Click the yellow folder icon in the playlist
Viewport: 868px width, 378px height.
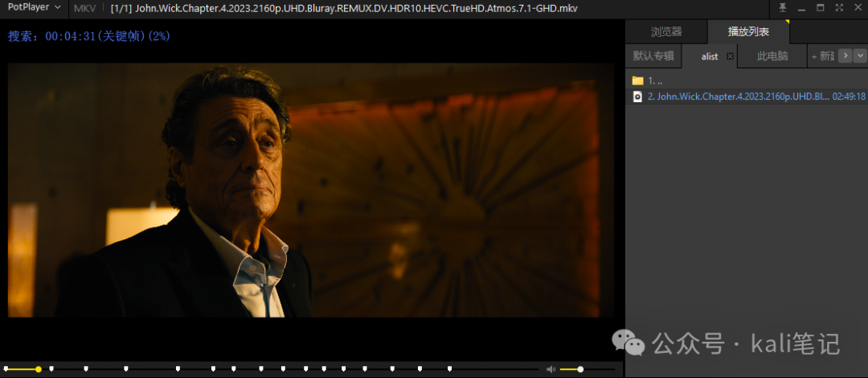[x=637, y=81]
